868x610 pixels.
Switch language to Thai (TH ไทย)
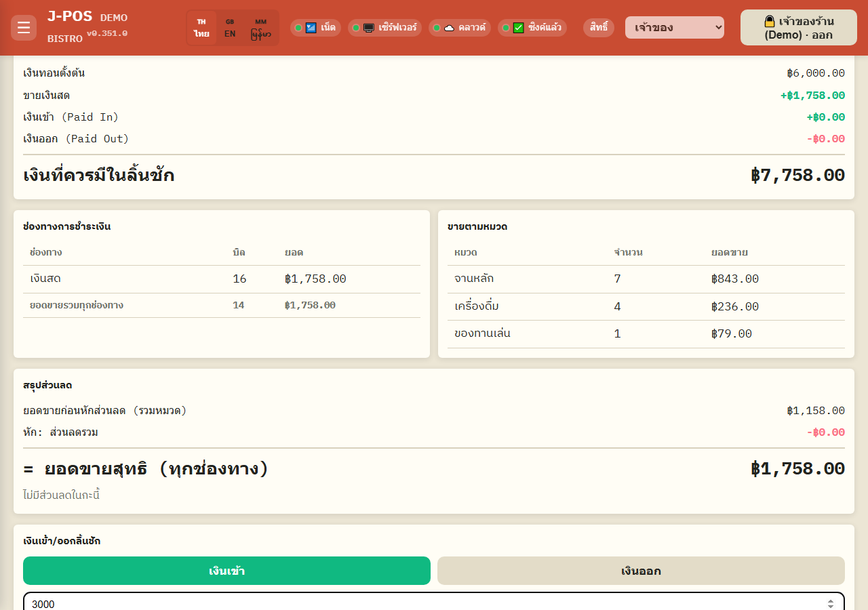[201, 28]
